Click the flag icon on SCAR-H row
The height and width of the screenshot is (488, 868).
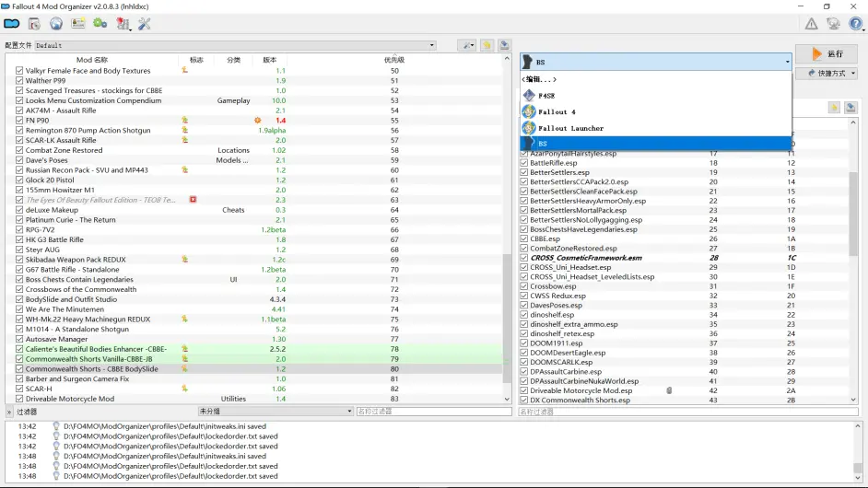[x=185, y=389]
